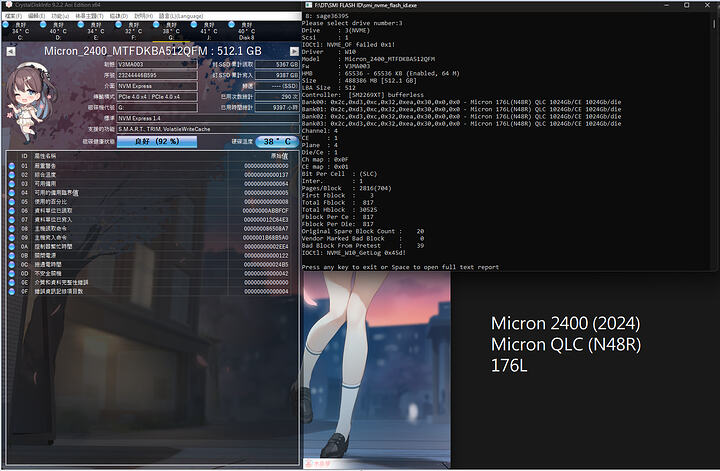720x471 pixels.
Task: Click status orb of attribute 05
Action: (12, 202)
